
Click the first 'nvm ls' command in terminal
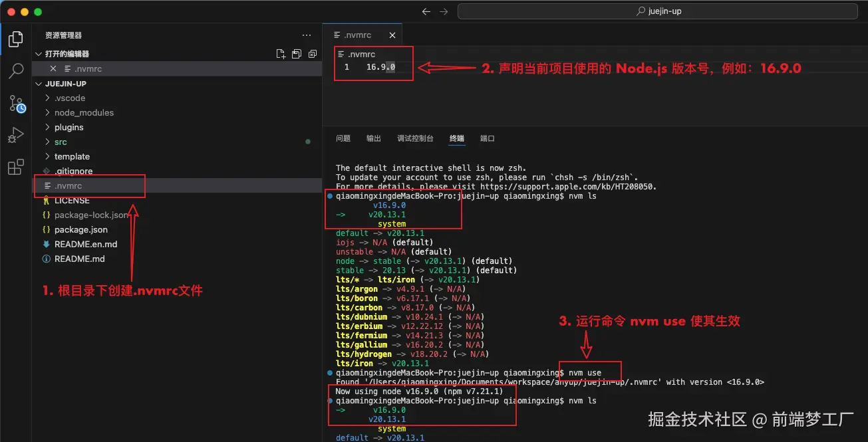583,196
